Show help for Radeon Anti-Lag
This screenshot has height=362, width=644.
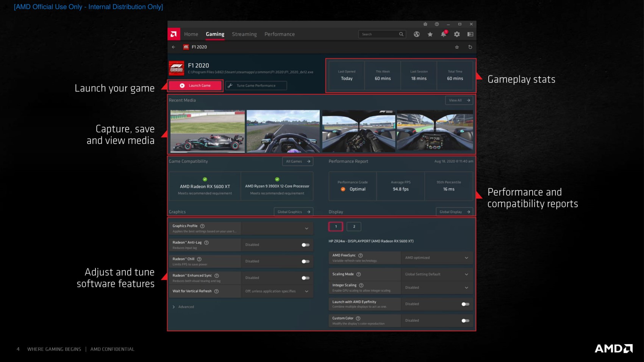click(x=206, y=242)
